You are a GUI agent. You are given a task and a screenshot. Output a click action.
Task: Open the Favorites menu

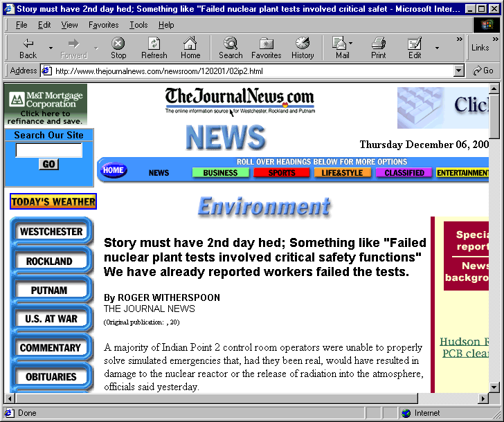pyautogui.click(x=104, y=25)
